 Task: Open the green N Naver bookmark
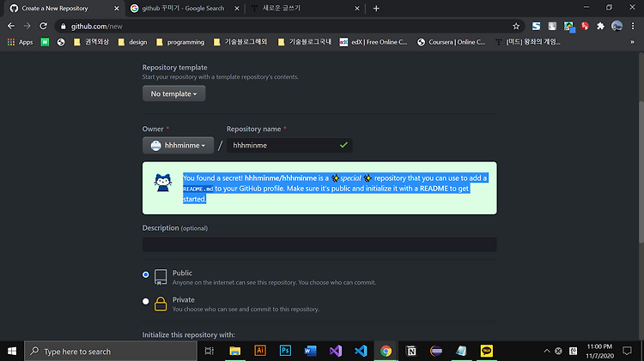(x=45, y=42)
